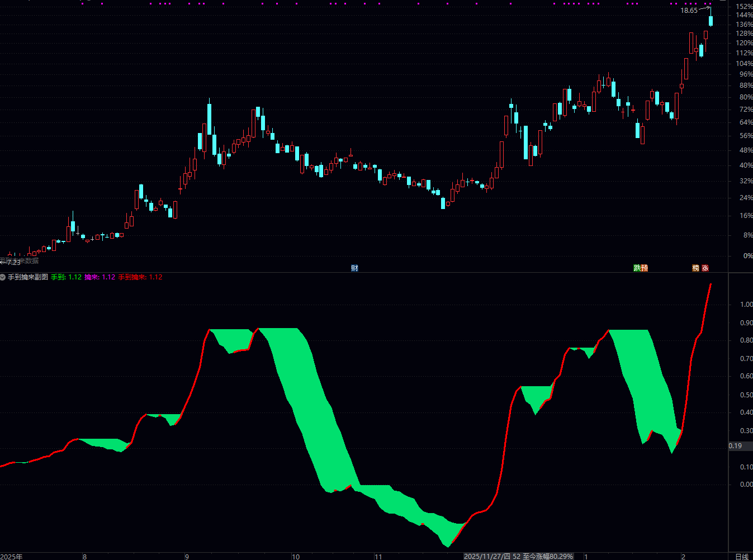Click month 10 on the time axis
The width and height of the screenshot is (753, 560).
coord(296,557)
